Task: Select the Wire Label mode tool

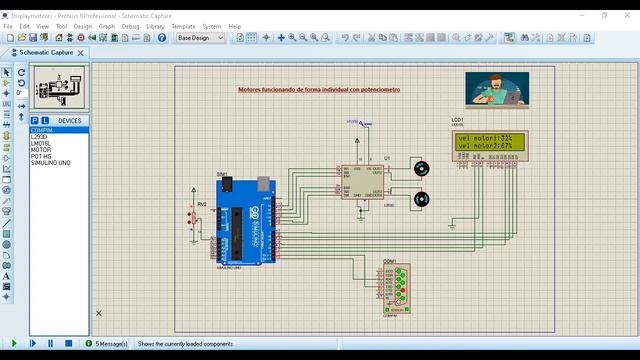Action: (6, 104)
